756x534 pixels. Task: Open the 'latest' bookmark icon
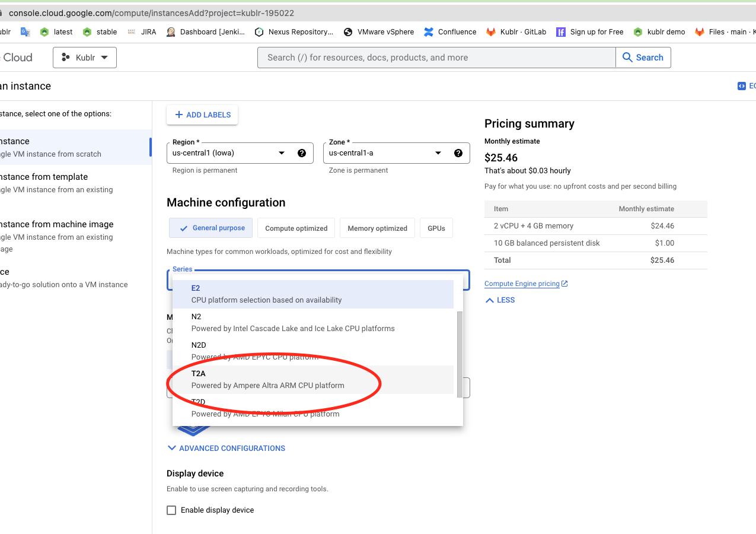click(x=44, y=32)
